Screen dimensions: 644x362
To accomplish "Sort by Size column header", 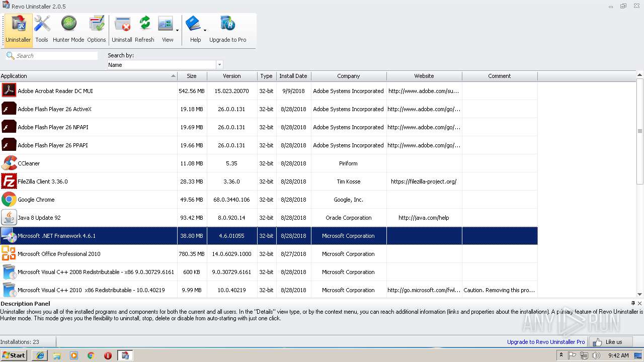I will (192, 76).
